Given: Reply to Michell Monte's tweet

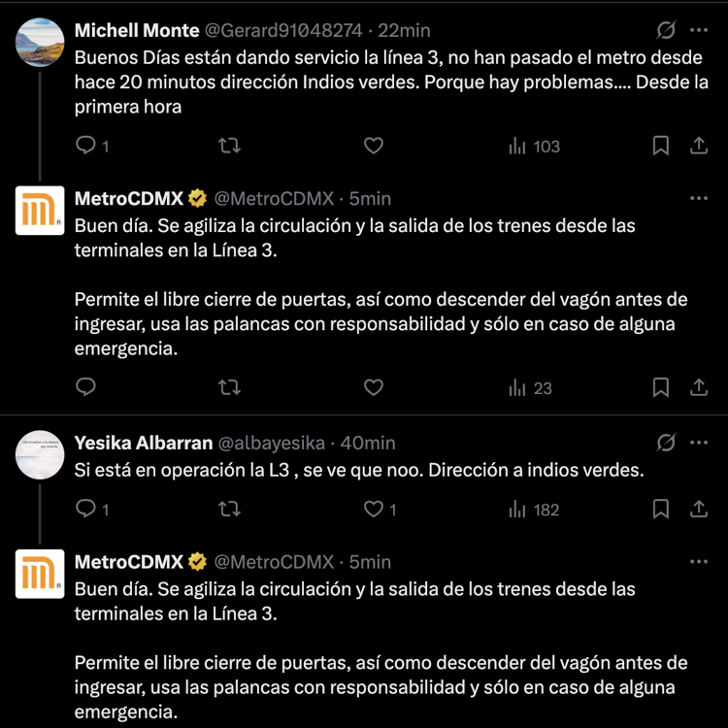Looking at the screenshot, I should [86, 146].
